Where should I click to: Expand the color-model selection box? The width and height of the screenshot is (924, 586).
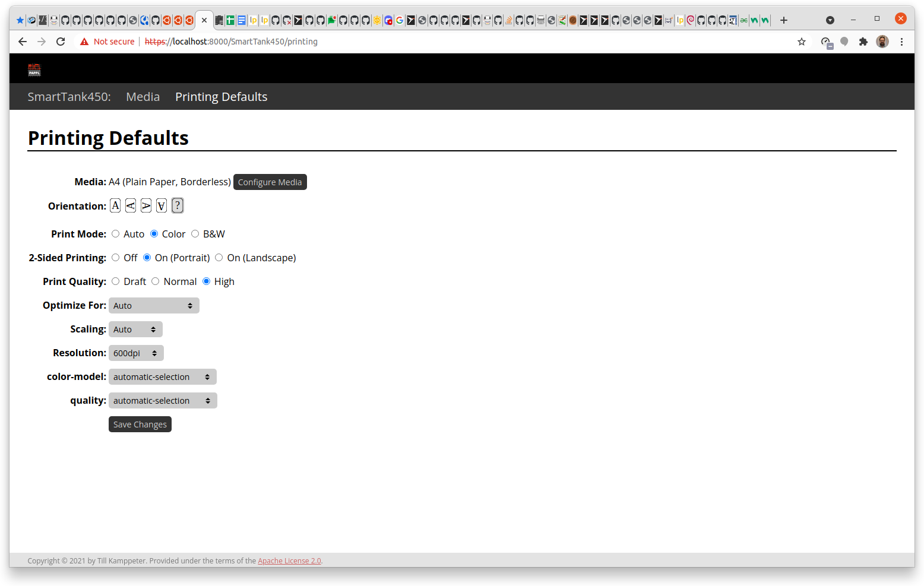pos(162,376)
